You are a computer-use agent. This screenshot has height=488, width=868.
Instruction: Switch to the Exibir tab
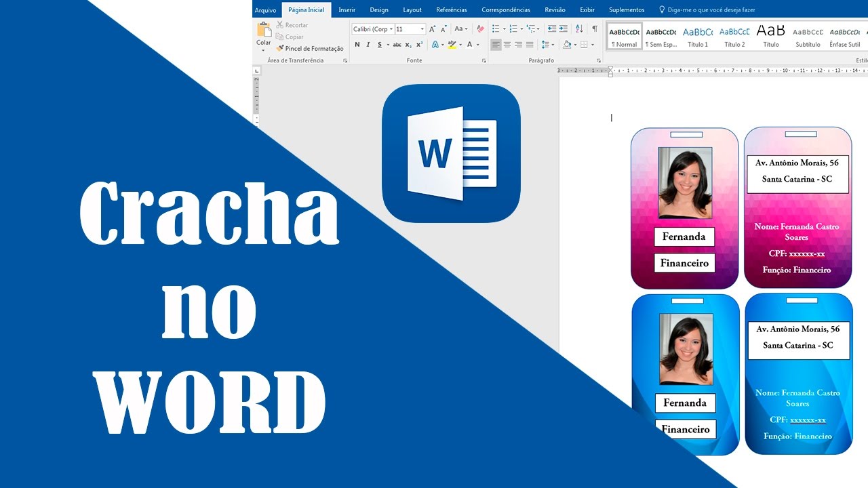point(587,10)
